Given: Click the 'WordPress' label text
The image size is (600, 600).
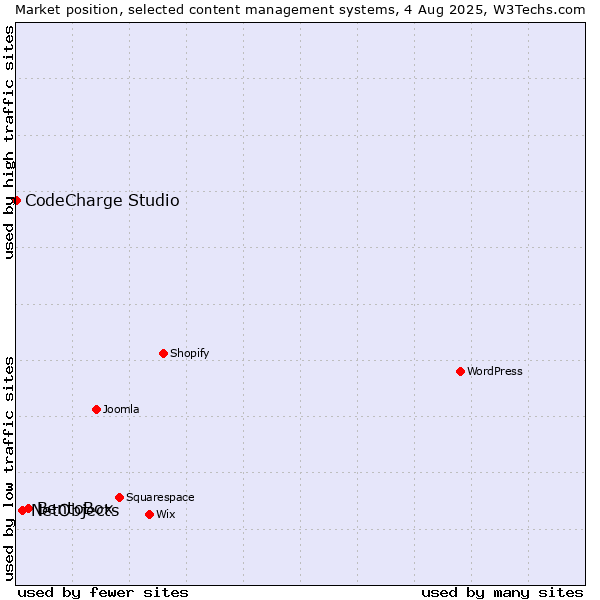Looking at the screenshot, I should (495, 371).
